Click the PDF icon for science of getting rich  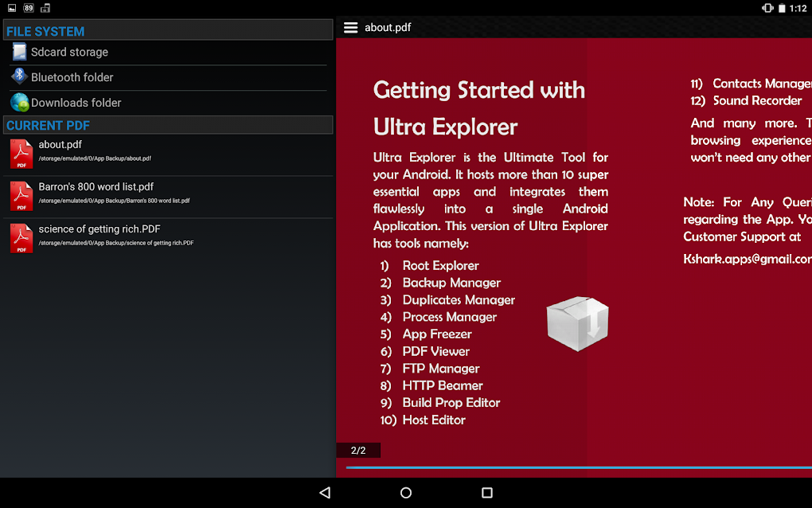tap(21, 238)
